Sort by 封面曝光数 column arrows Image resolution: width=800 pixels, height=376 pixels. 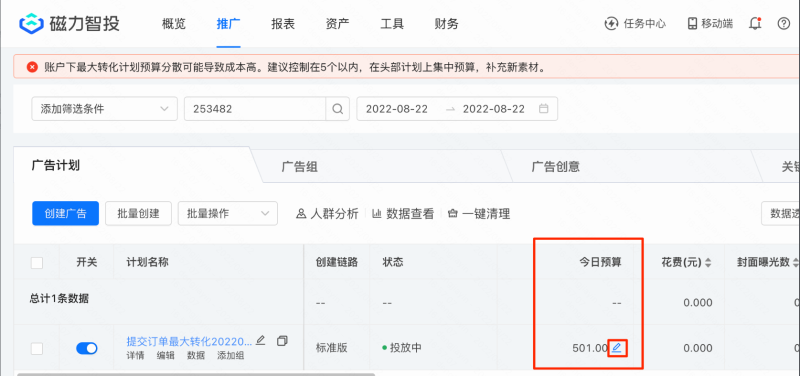tap(795, 263)
